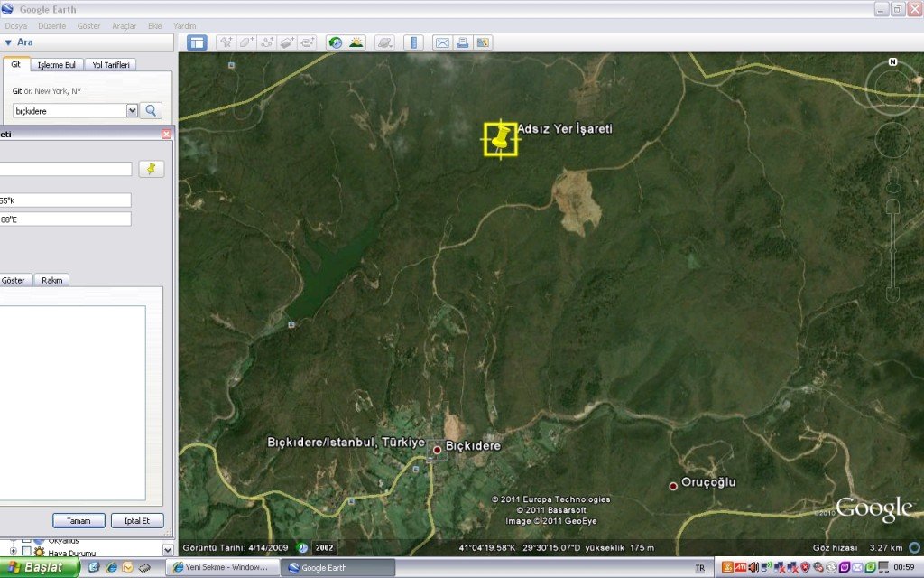Click the latitude field ending in 55"K
Image resolution: width=924 pixels, height=578 pixels.
pyautogui.click(x=65, y=200)
